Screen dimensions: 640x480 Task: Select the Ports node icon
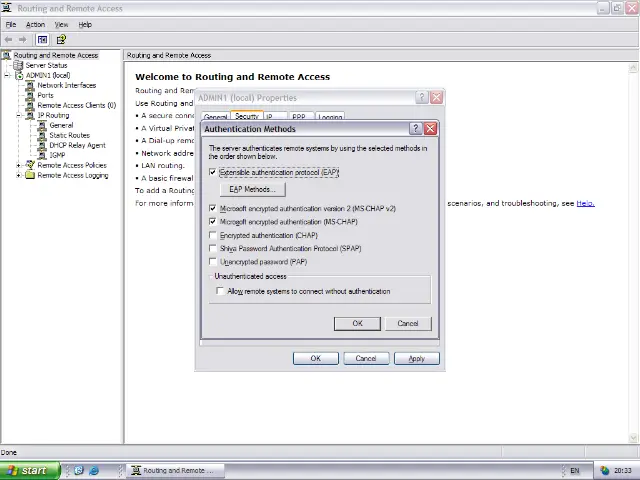pyautogui.click(x=30, y=96)
